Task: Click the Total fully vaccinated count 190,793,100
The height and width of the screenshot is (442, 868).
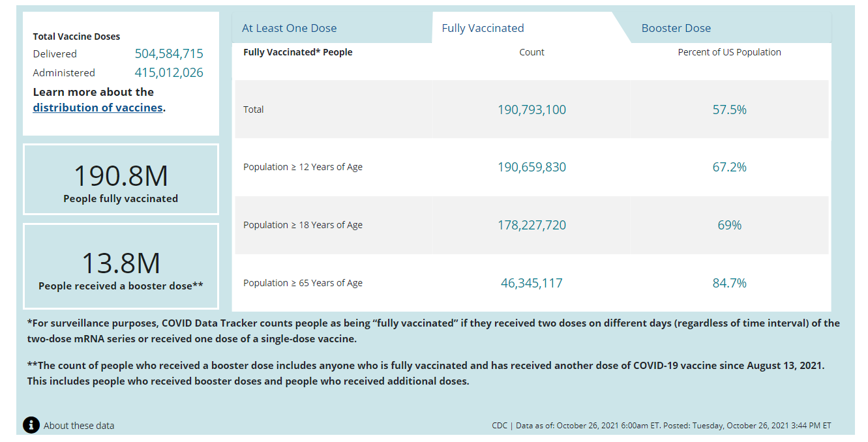Action: (531, 110)
